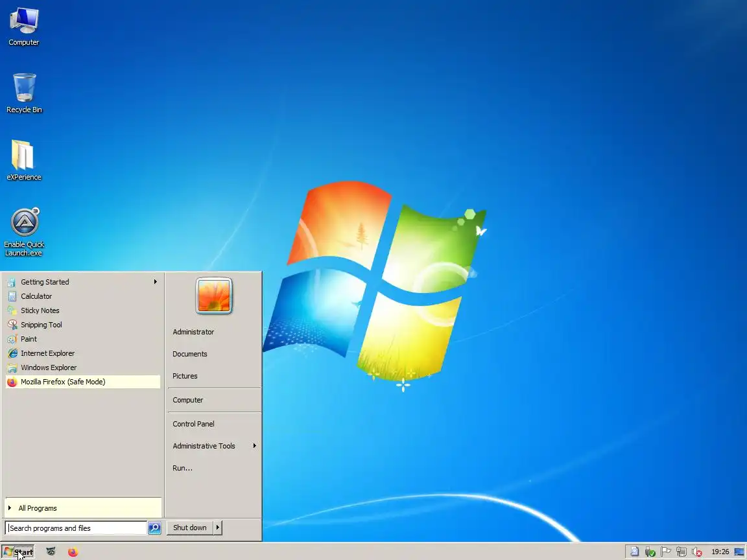Screen dimensions: 747x560
Task: Click the Internet Explorer icon in menu
Action: click(12, 353)
